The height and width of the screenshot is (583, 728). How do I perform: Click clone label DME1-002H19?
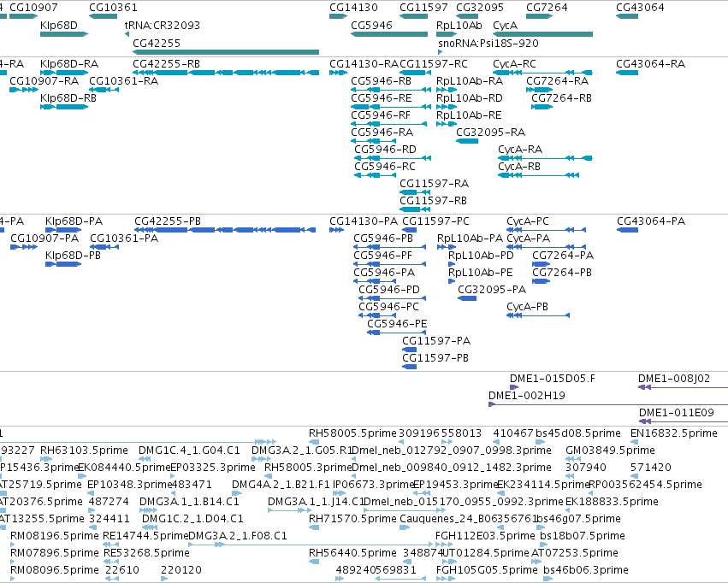tap(526, 396)
